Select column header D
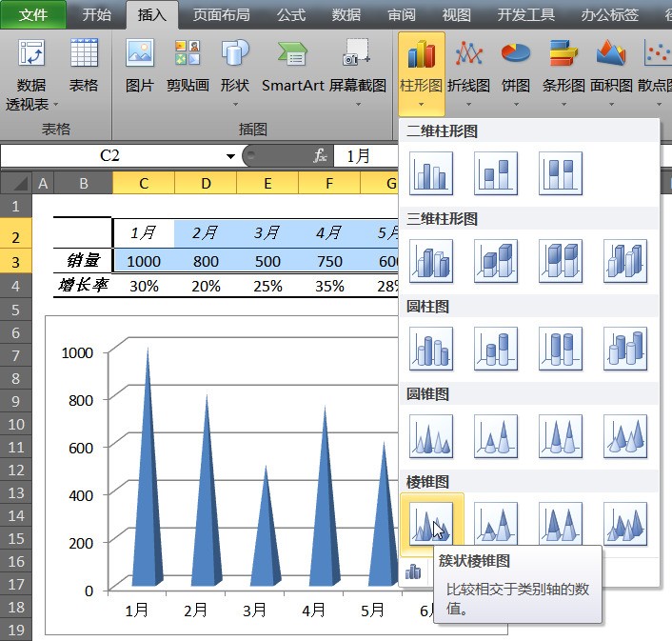The width and height of the screenshot is (672, 641). coord(206,183)
